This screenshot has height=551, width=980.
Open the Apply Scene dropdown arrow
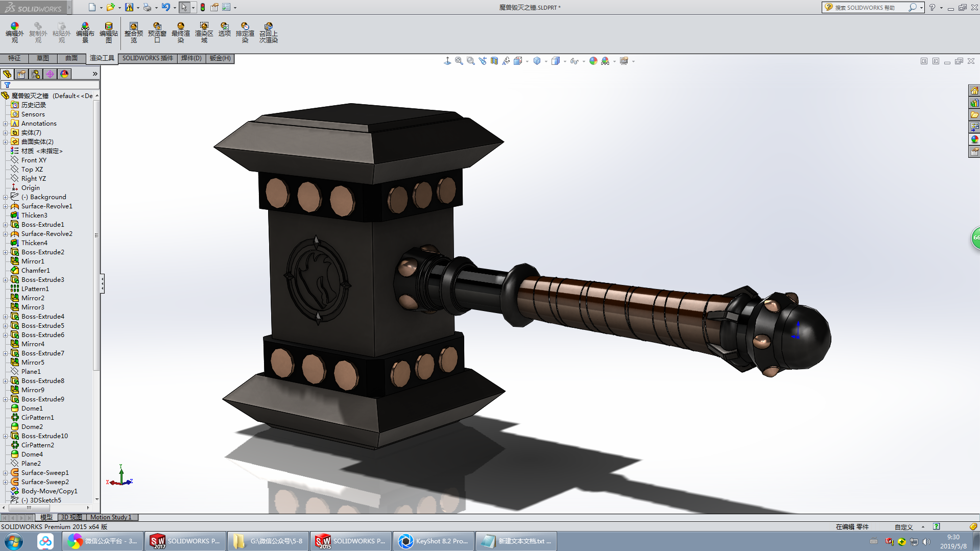614,61
